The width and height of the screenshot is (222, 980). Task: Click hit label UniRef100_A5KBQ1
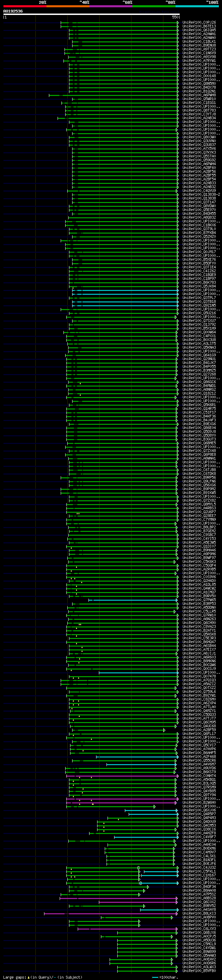click(x=199, y=779)
